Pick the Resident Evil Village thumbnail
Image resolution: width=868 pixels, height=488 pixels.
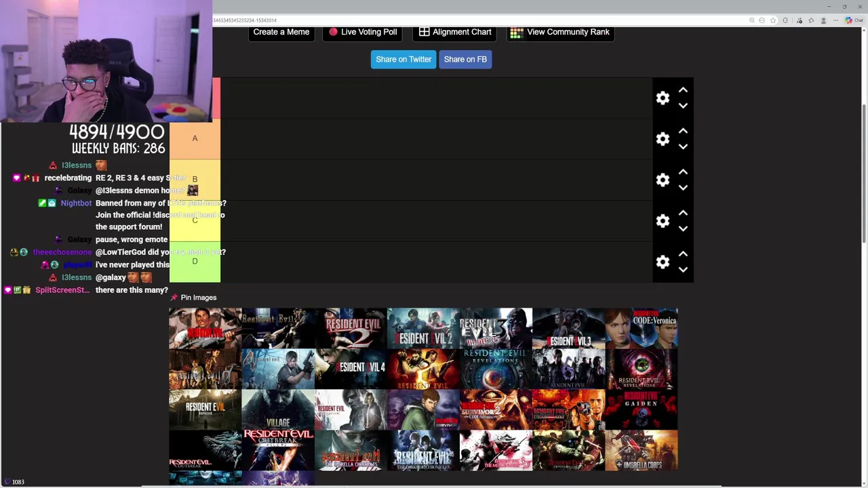click(x=278, y=410)
